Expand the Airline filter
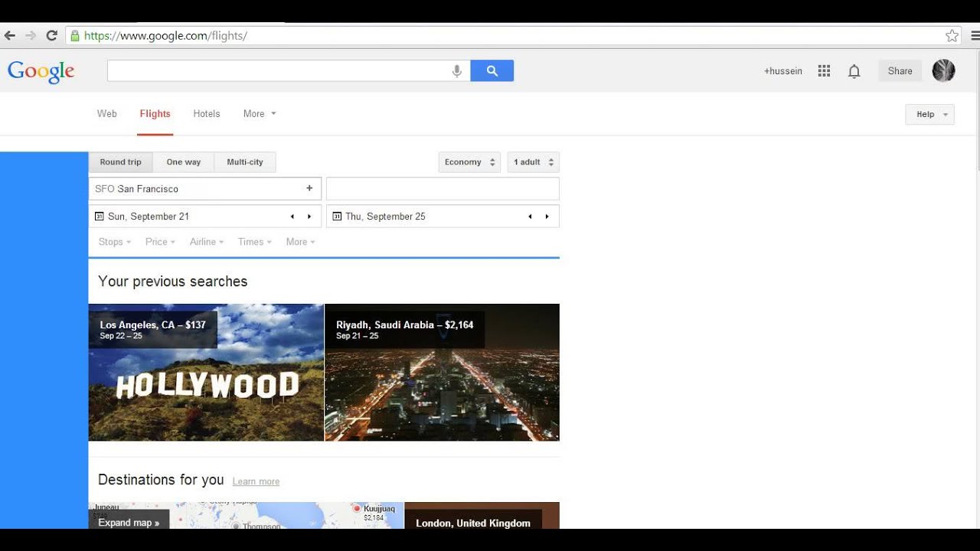The width and height of the screenshot is (980, 551). point(207,242)
